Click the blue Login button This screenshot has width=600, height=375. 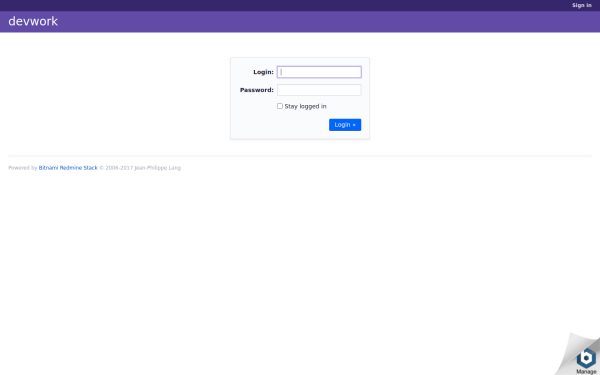click(345, 125)
